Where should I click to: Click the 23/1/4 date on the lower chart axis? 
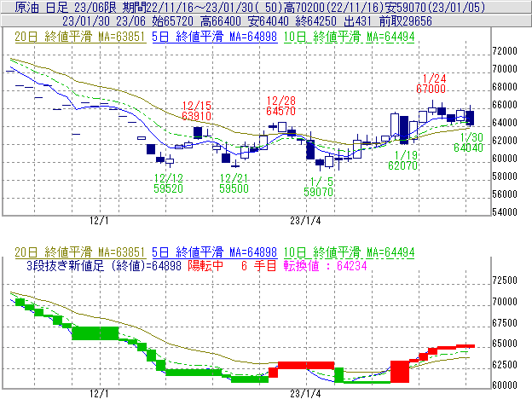[305, 394]
